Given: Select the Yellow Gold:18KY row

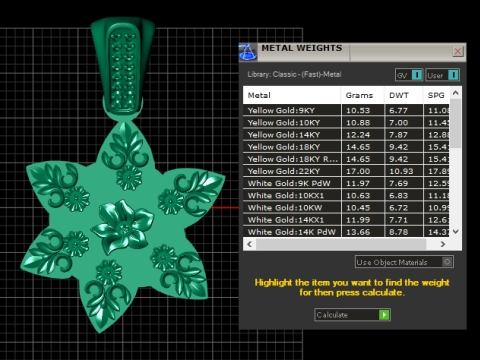Looking at the screenshot, I should coord(346,147).
